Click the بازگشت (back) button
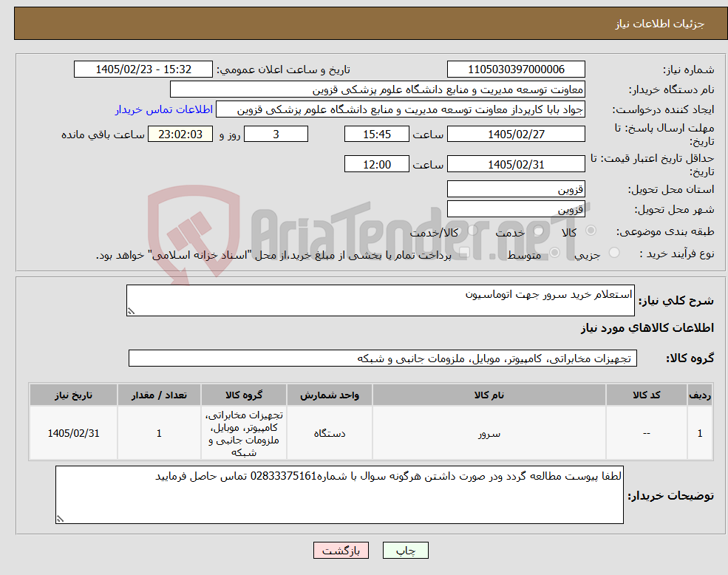 341,551
